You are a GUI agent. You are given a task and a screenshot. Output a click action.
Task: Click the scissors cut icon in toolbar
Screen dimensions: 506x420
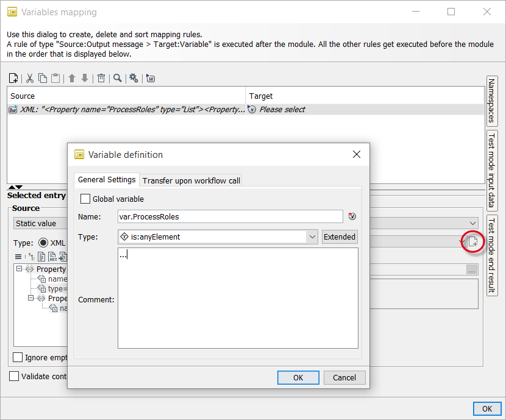click(29, 78)
